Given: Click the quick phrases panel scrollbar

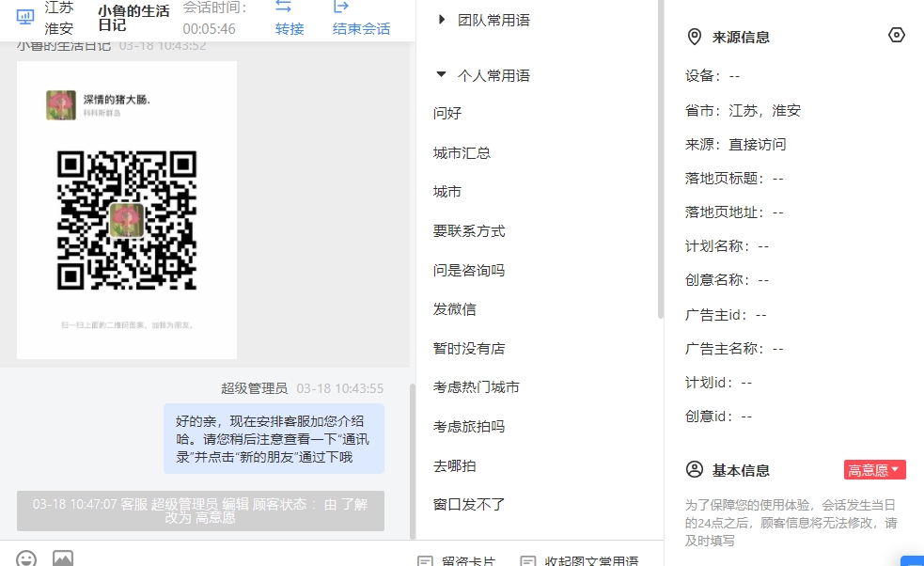Looking at the screenshot, I should pos(661,159).
